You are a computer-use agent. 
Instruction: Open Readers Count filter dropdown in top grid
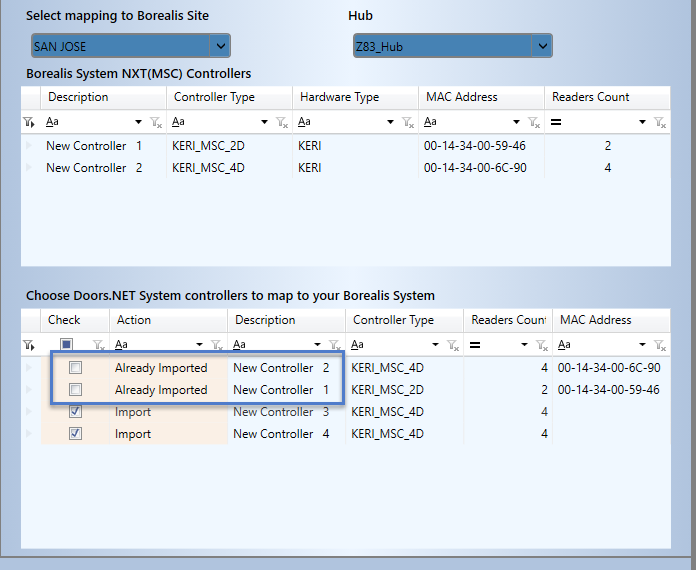(x=642, y=122)
